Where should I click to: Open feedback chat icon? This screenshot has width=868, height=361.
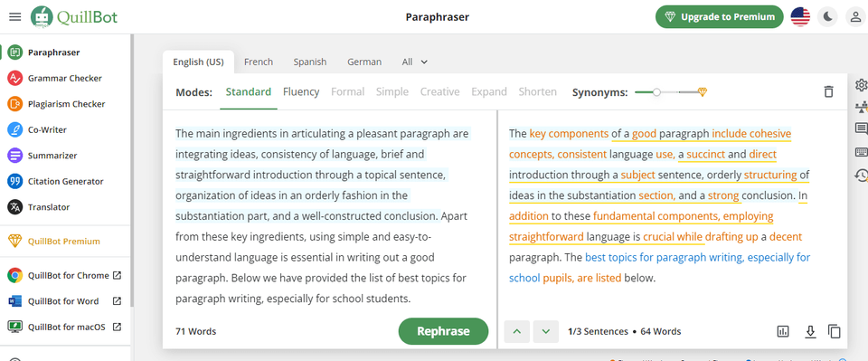click(862, 129)
